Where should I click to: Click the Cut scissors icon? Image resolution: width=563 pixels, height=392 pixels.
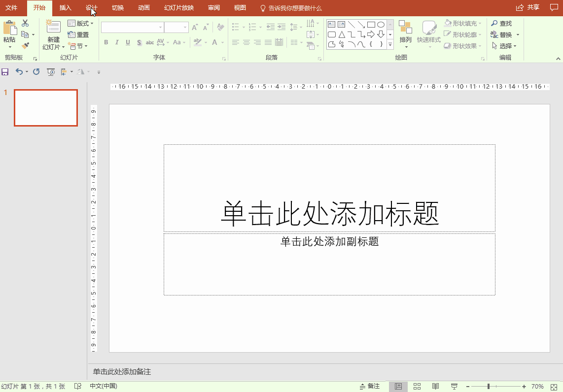click(25, 23)
